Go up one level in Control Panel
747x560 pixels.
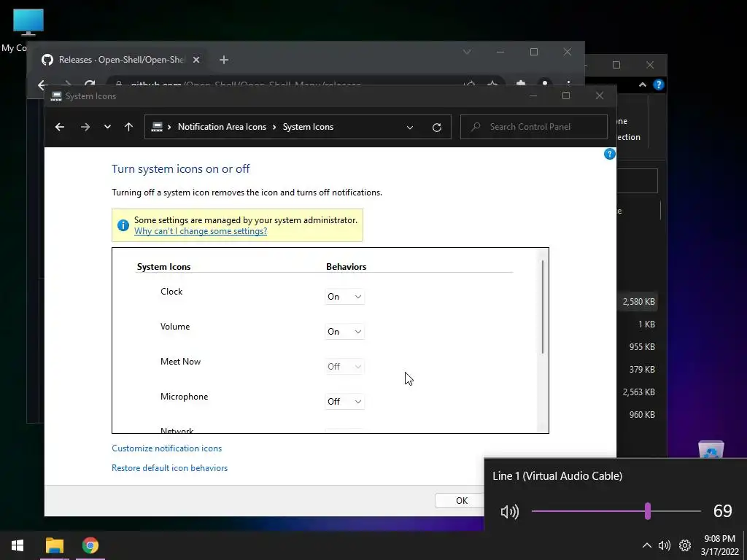point(128,127)
